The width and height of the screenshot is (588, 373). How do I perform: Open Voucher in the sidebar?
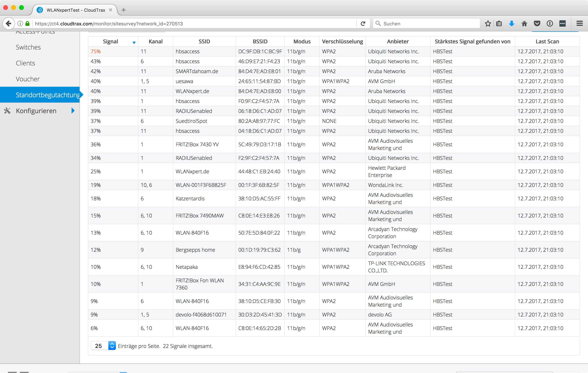tap(28, 79)
